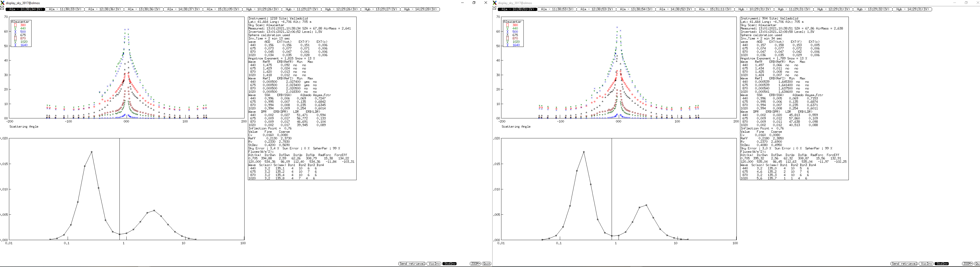Switch to Hyb - 10:29:31(IV) in right window
Image resolution: width=980 pixels, height=267 pixels.
click(x=755, y=9)
